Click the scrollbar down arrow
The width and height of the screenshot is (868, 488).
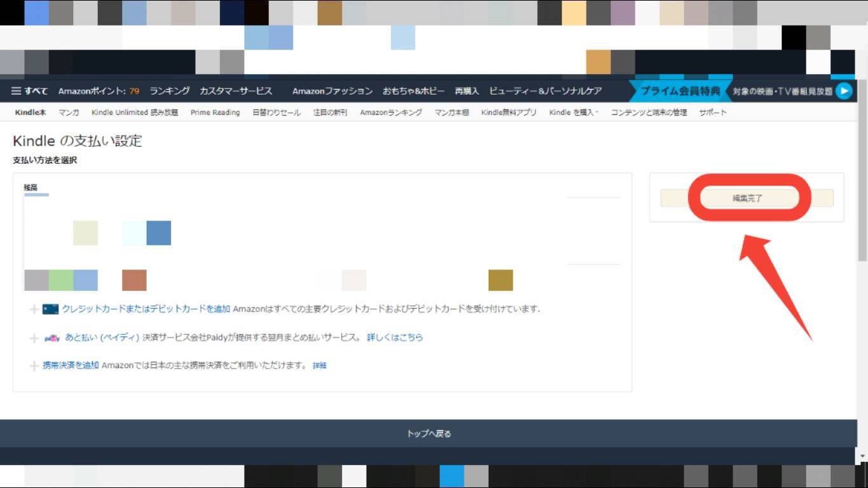pyautogui.click(x=862, y=456)
